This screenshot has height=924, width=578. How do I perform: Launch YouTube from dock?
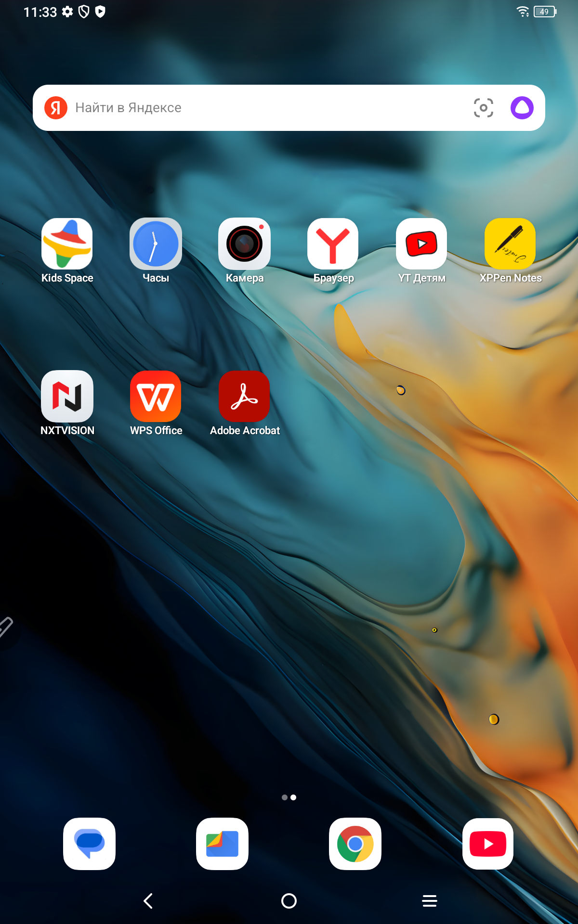[488, 844]
